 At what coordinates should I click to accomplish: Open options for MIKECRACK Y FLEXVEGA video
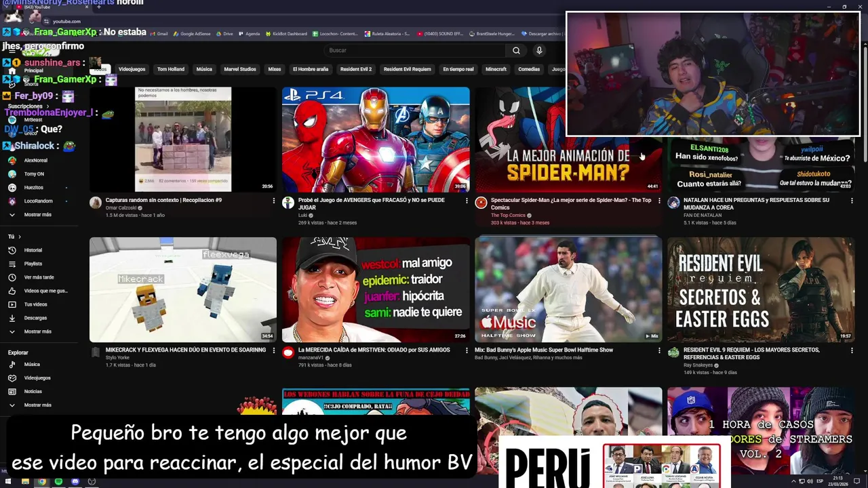click(x=274, y=350)
